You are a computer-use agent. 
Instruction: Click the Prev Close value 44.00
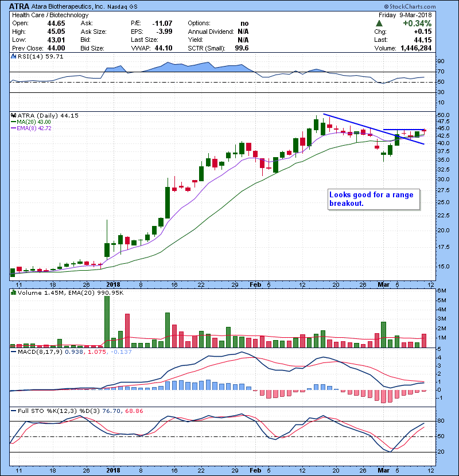tap(56, 48)
